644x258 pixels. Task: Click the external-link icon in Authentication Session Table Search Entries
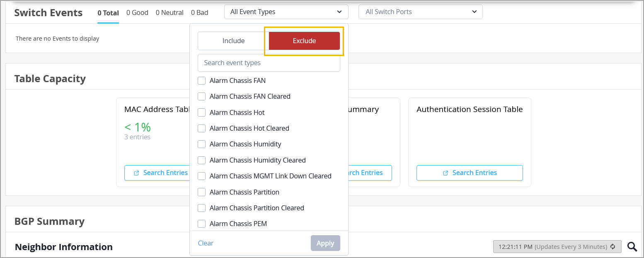(x=445, y=173)
